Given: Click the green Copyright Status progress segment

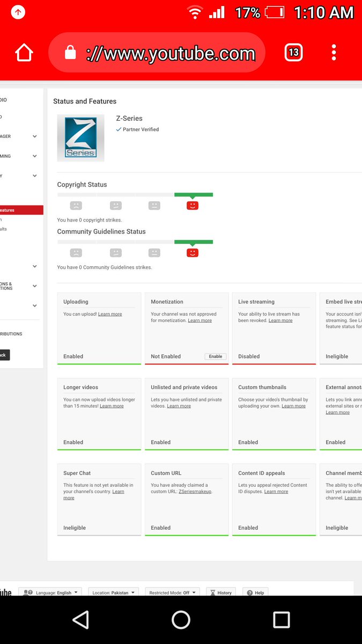Looking at the screenshot, I should [194, 195].
